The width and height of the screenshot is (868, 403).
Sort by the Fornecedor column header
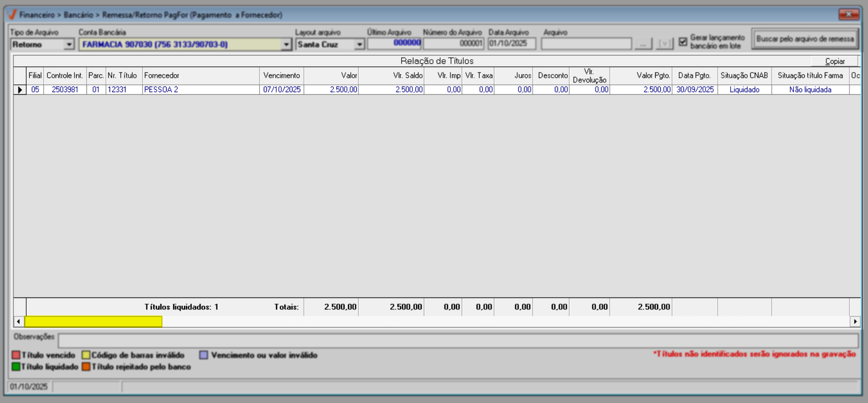[x=201, y=76]
